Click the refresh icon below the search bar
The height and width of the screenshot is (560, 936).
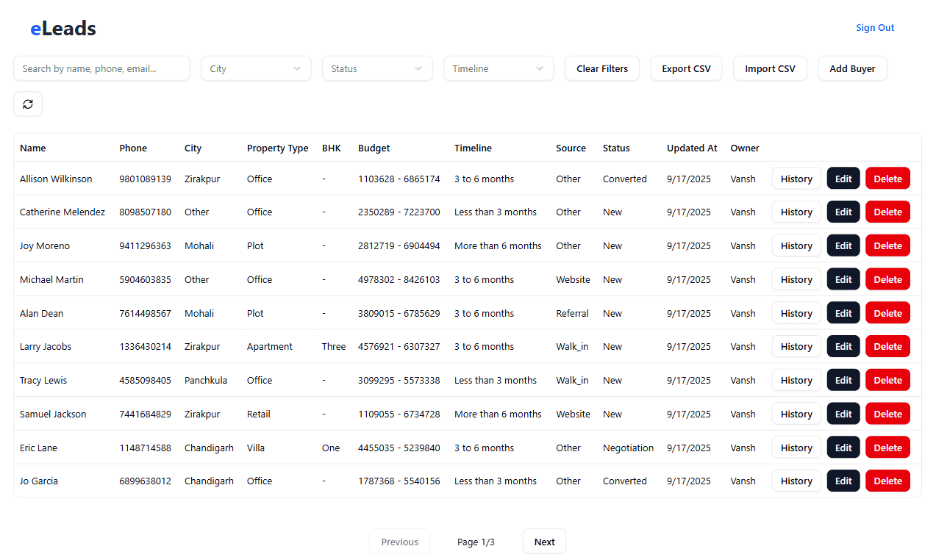[x=27, y=104]
